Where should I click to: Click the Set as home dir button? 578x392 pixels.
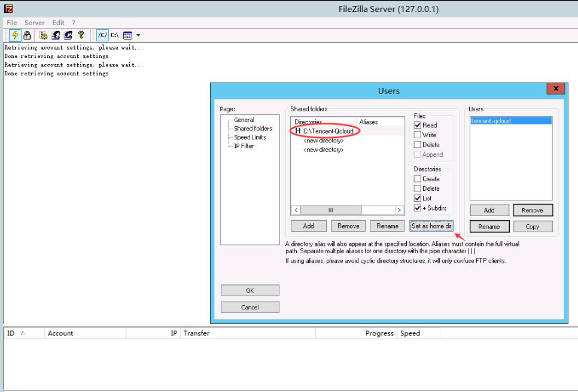pyautogui.click(x=431, y=226)
